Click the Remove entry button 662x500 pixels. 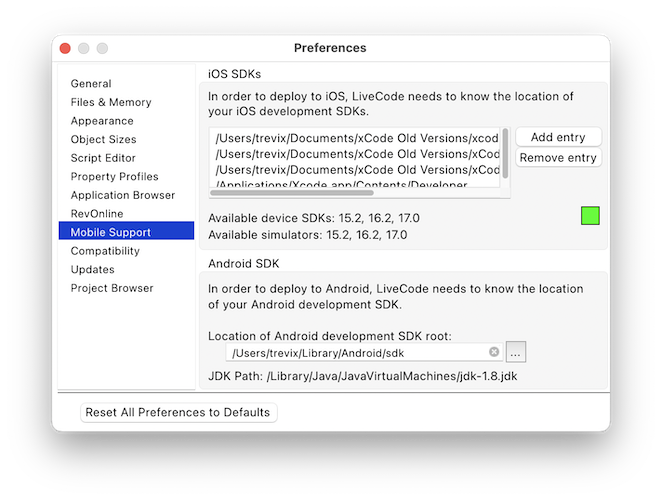tap(558, 158)
